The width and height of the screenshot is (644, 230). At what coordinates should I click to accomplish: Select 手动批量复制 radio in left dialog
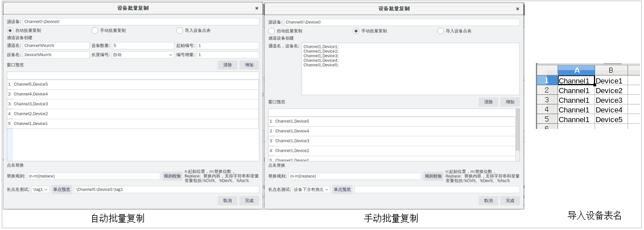click(x=94, y=31)
